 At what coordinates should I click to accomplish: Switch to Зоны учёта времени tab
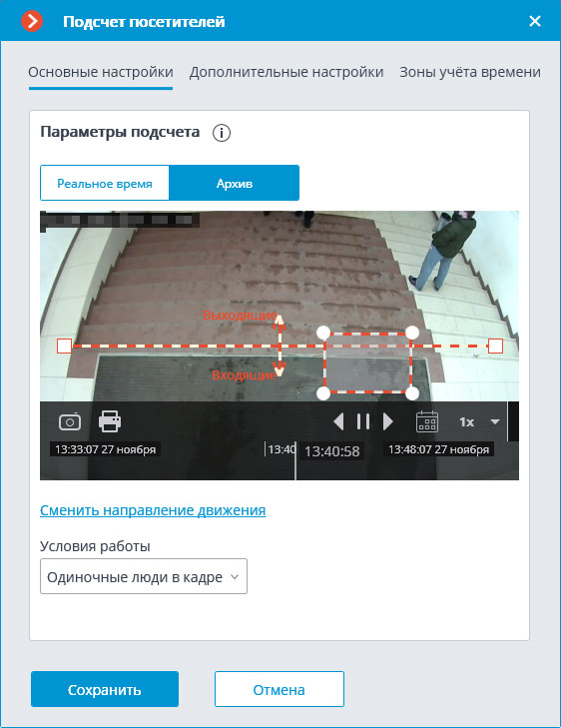tap(470, 72)
